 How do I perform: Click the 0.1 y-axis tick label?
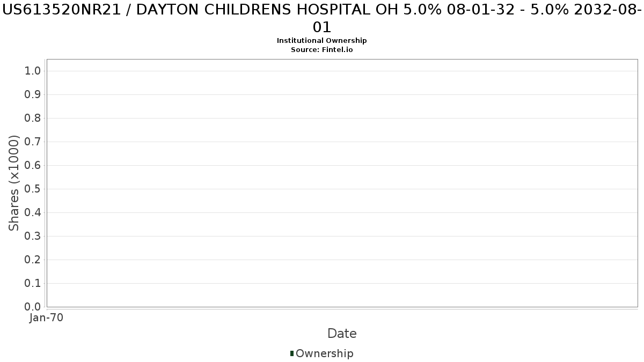pos(33,284)
